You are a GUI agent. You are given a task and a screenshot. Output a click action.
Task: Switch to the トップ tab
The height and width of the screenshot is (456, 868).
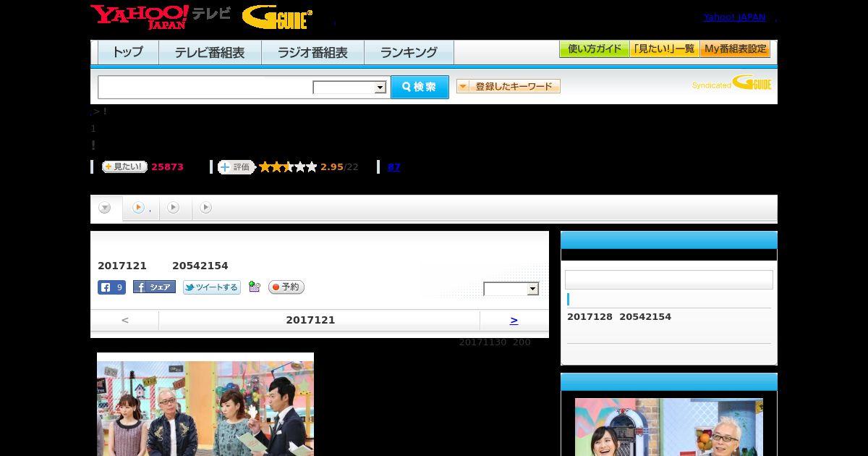(x=128, y=52)
